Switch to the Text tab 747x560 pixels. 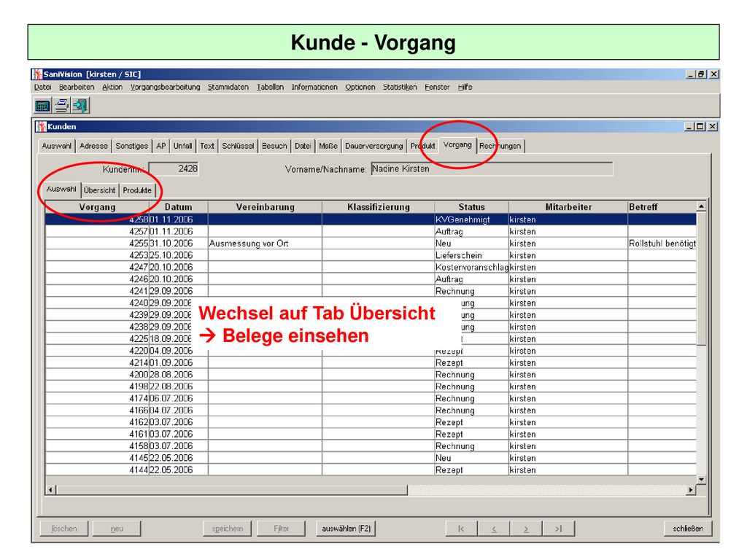[x=206, y=146]
